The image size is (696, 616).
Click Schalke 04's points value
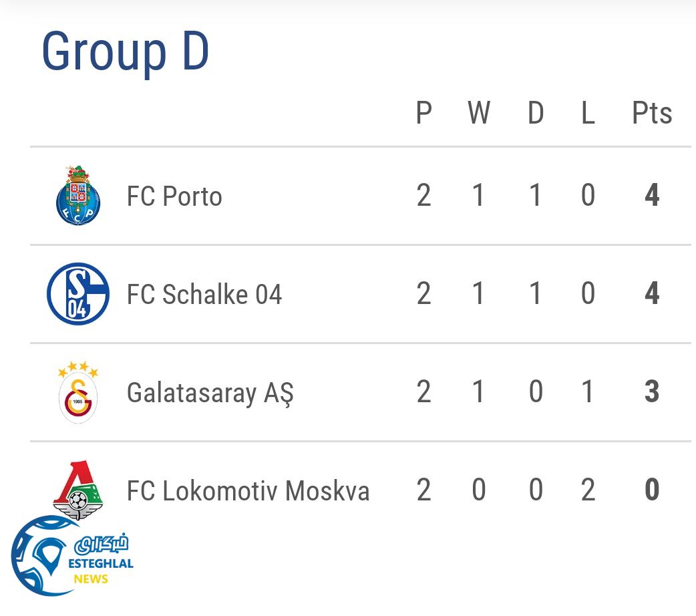[x=652, y=295]
